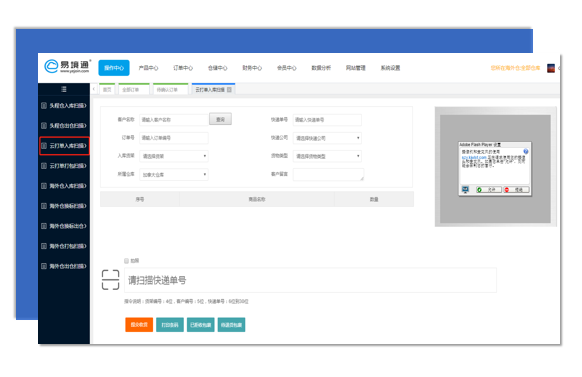Viewport: 582px width, 377px height.
Task: Click the Allow button with the green icon in the Flash dialog
Action: 489,190
